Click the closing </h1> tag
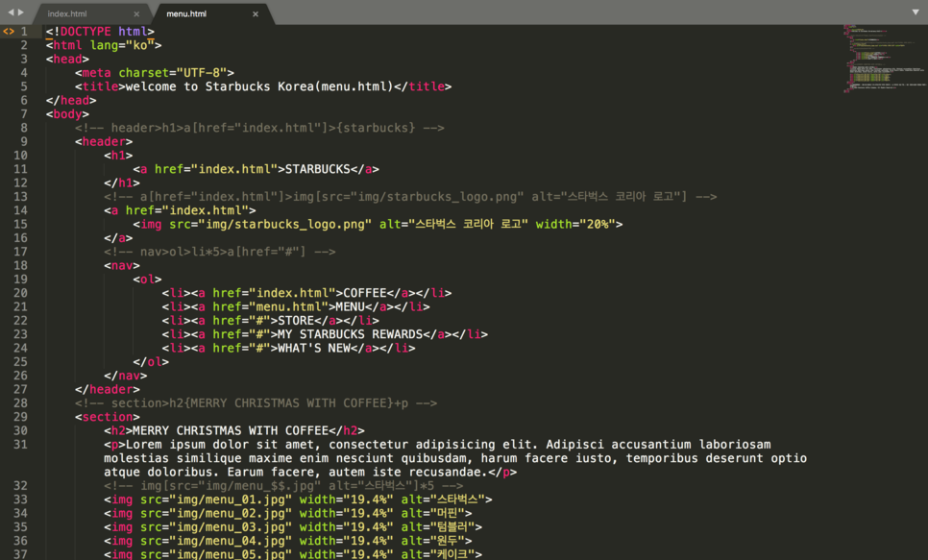This screenshot has width=928, height=560. 122,183
